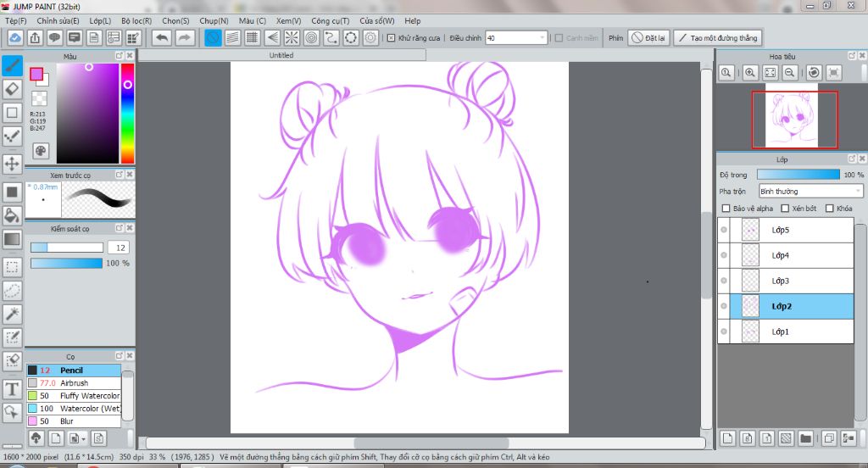Turn off snap with blue icon
The image size is (868, 468).
click(213, 37)
